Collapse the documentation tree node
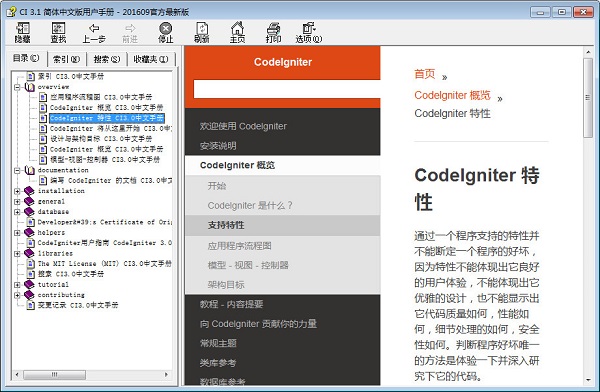600x392 pixels. pyautogui.click(x=17, y=170)
